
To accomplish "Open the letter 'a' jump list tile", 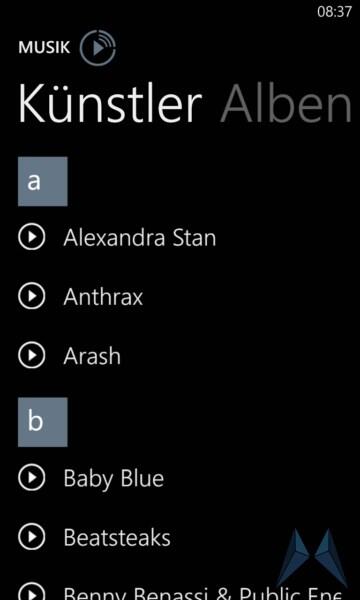I will click(43, 181).
